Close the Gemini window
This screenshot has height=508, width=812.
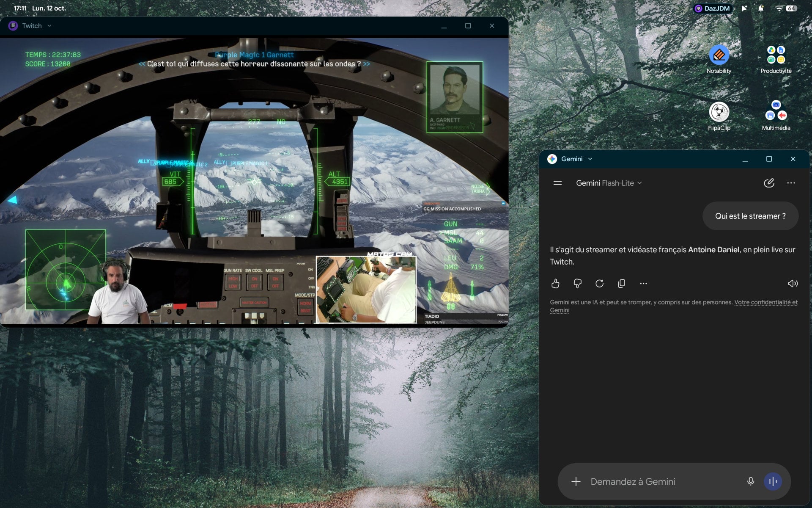793,159
